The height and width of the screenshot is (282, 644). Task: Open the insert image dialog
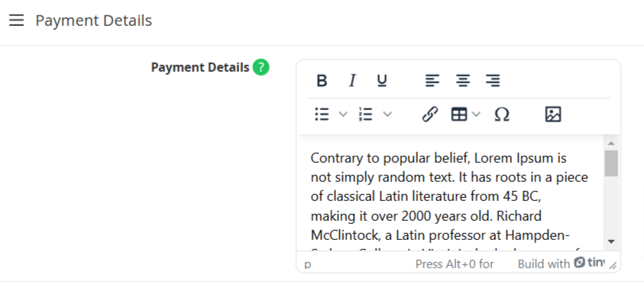tap(553, 115)
